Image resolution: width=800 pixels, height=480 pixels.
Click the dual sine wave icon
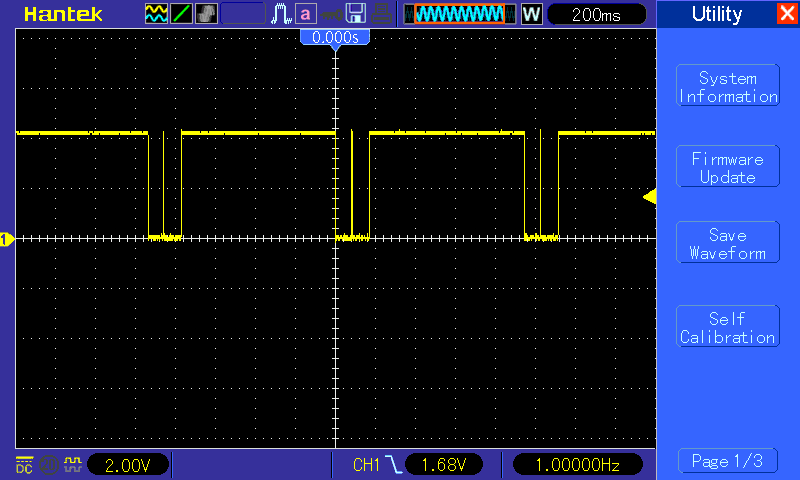click(x=156, y=14)
